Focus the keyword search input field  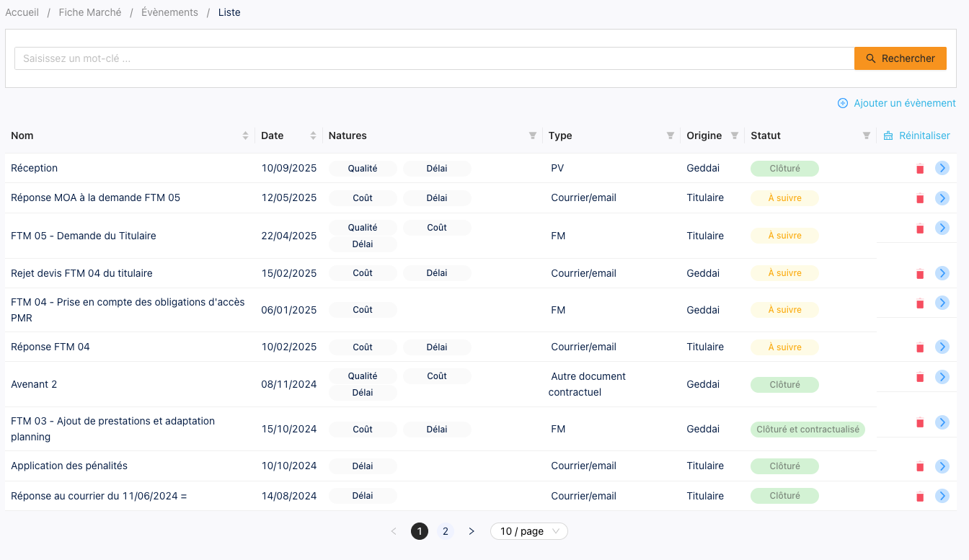click(x=433, y=58)
